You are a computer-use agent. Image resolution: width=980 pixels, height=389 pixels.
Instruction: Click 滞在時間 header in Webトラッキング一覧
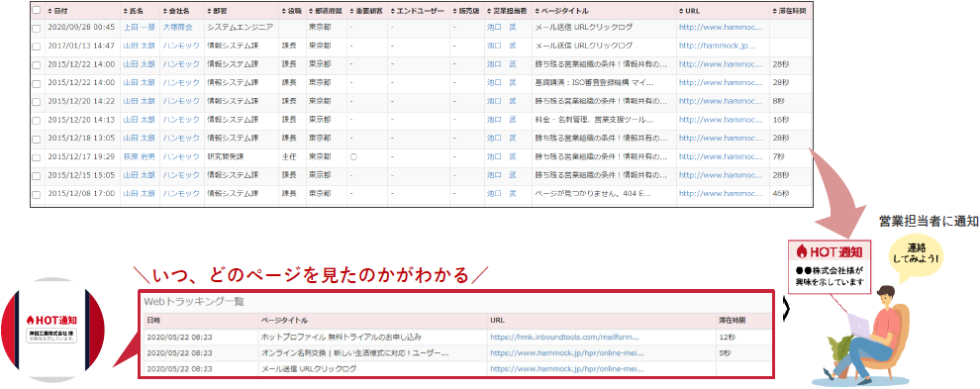[732, 320]
